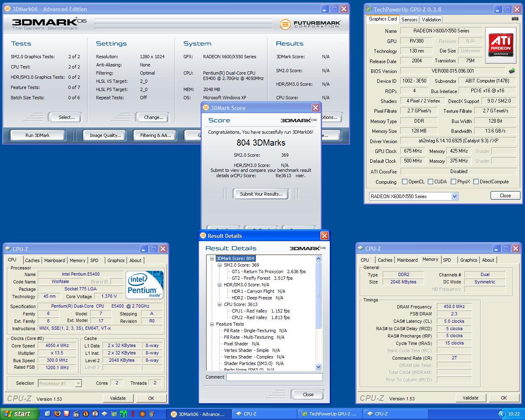
Task: Enable the OpenCL checkbox in GPU-Z
Action: click(405, 181)
